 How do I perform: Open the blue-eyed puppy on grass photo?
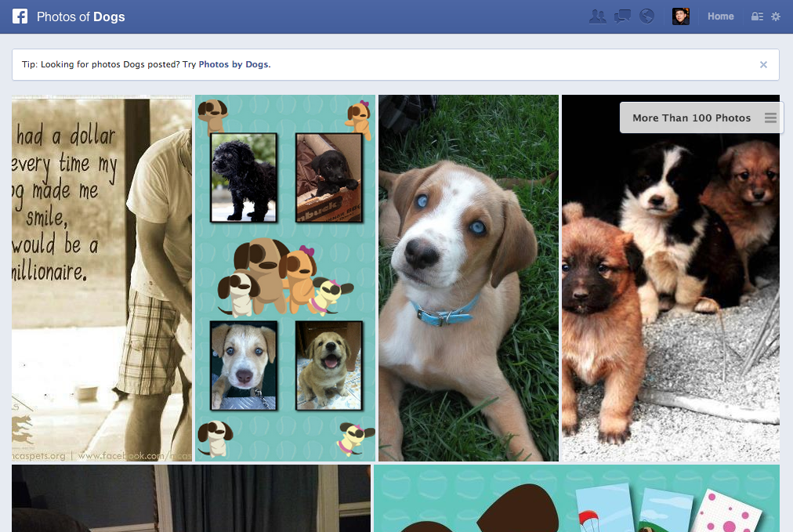tap(469, 278)
